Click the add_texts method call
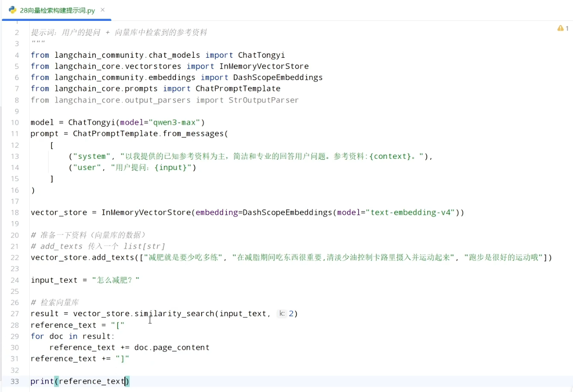The height and width of the screenshot is (392, 573). pyautogui.click(x=113, y=257)
